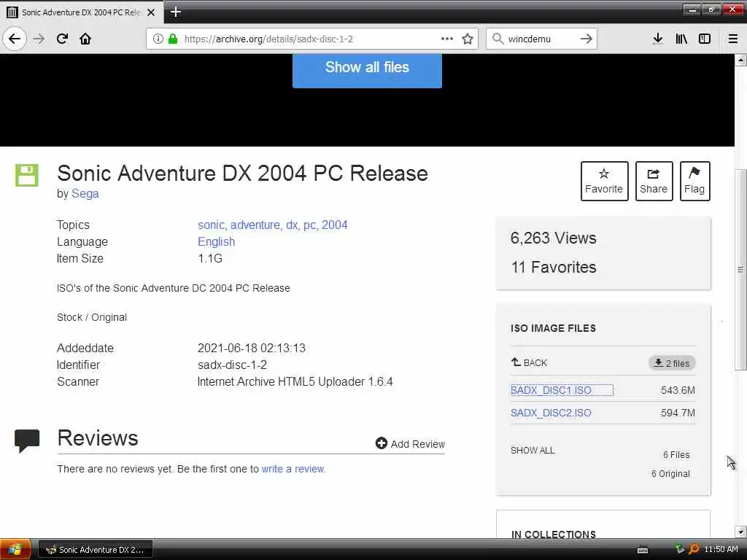Viewport: 747px width, 560px height.
Task: Open the adventure topic link
Action: coord(256,225)
